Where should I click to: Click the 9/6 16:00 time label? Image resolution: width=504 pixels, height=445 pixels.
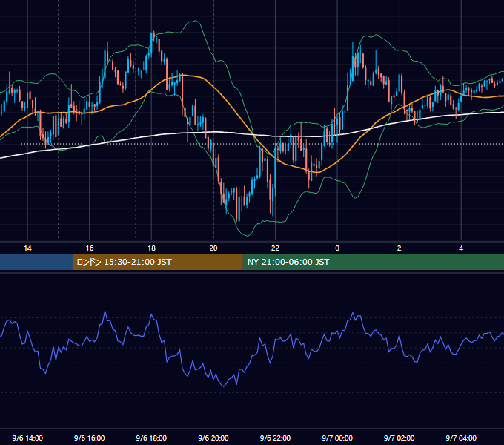[x=90, y=438]
